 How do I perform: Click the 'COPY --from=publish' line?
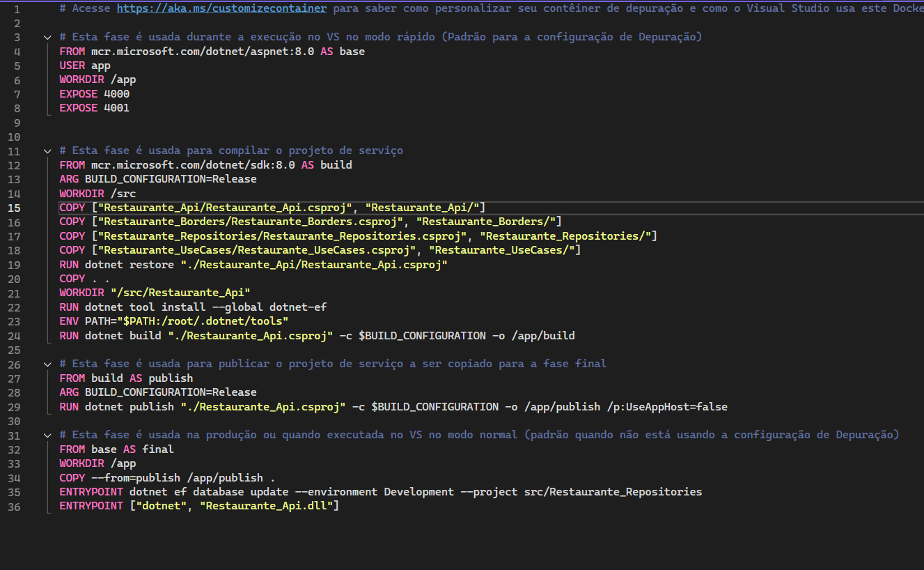click(168, 478)
